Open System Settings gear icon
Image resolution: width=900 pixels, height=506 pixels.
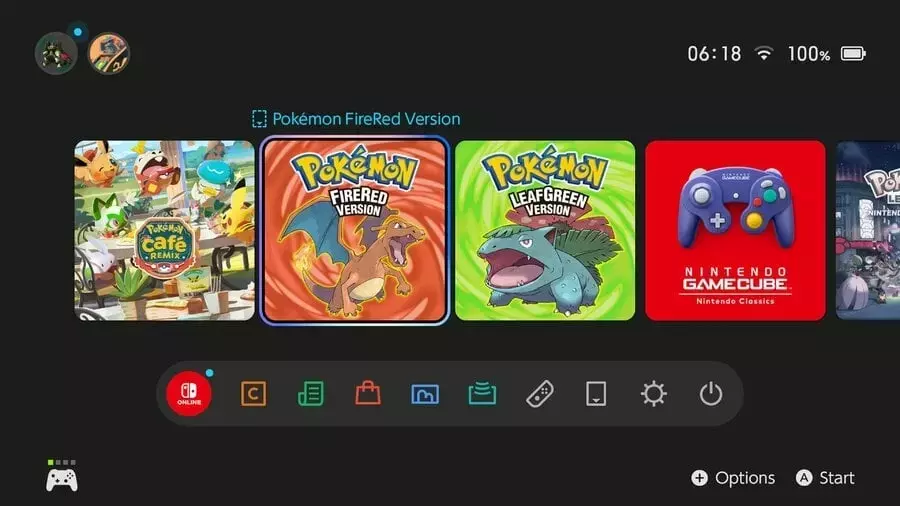653,394
